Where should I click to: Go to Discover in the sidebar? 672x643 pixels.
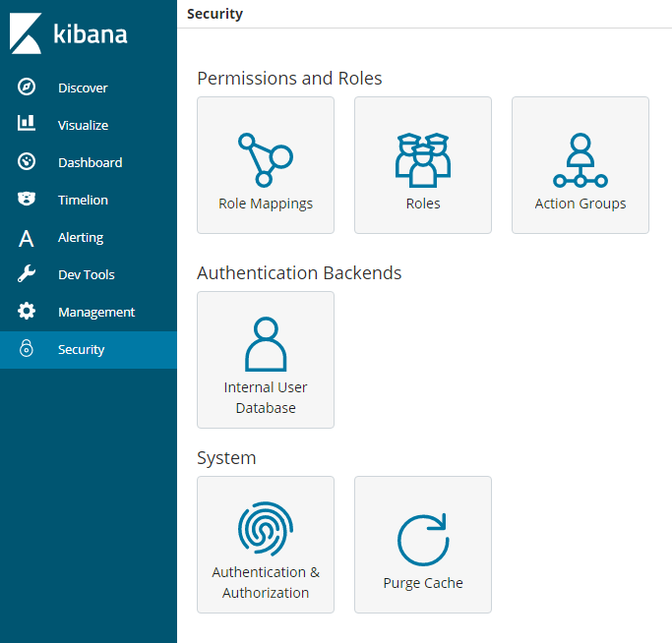(x=83, y=88)
